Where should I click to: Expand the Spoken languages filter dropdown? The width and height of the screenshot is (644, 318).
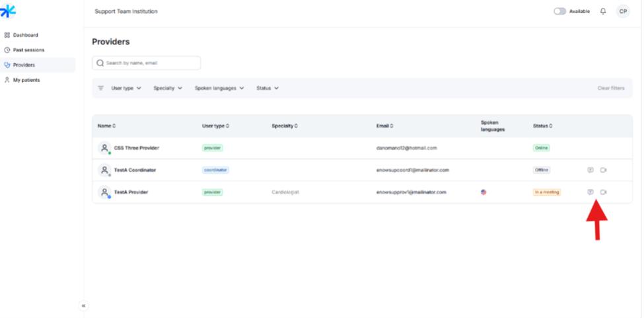click(x=219, y=88)
